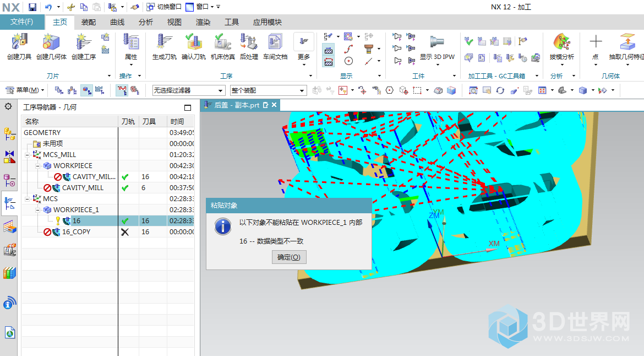
Task: Open the selection filter (无选择过滤器) dropdown
Action: pos(188,90)
